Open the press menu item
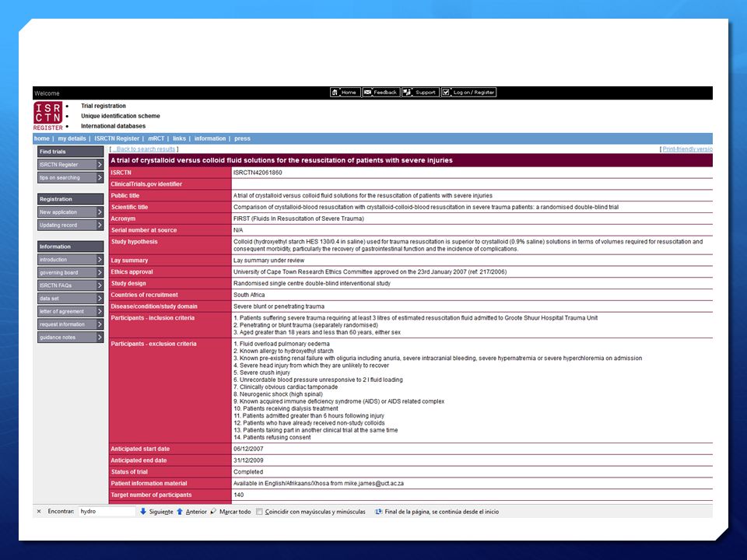 (x=242, y=138)
